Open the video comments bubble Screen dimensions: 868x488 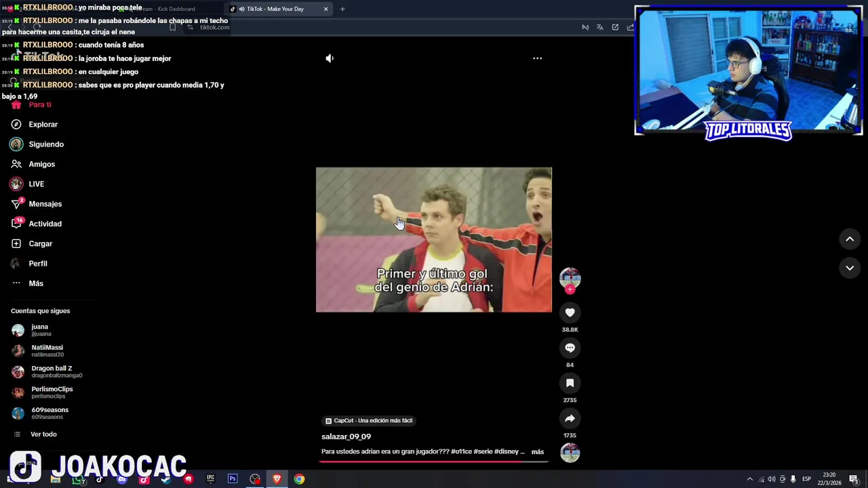point(570,348)
